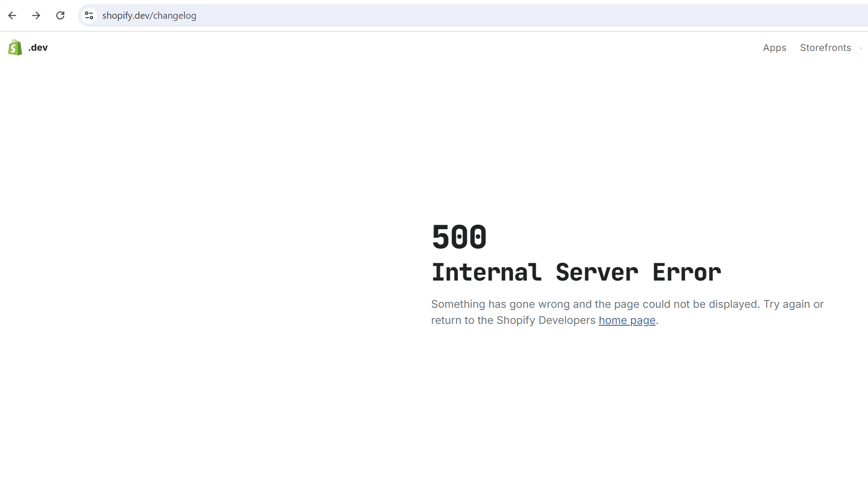The width and height of the screenshot is (868, 495).
Task: Click the 'Something has gone wrong' text
Action: pyautogui.click(x=500, y=304)
